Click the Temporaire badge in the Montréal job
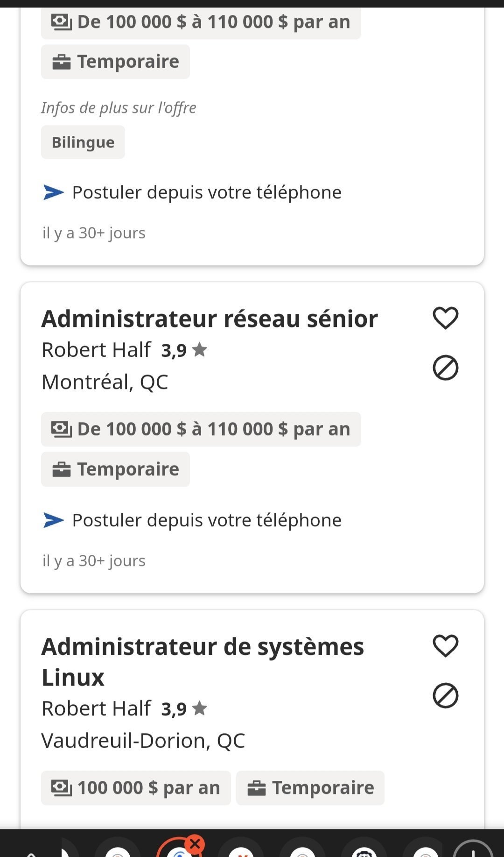The height and width of the screenshot is (857, 504). [x=115, y=469]
